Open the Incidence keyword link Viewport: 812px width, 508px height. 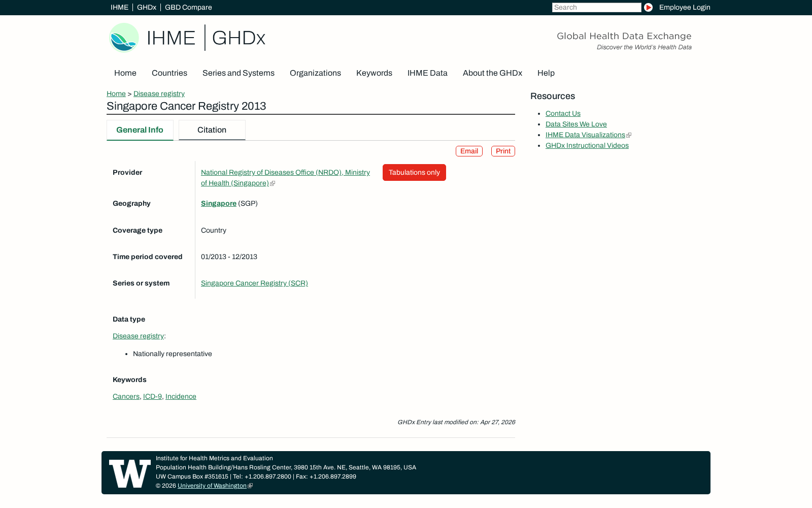181,396
